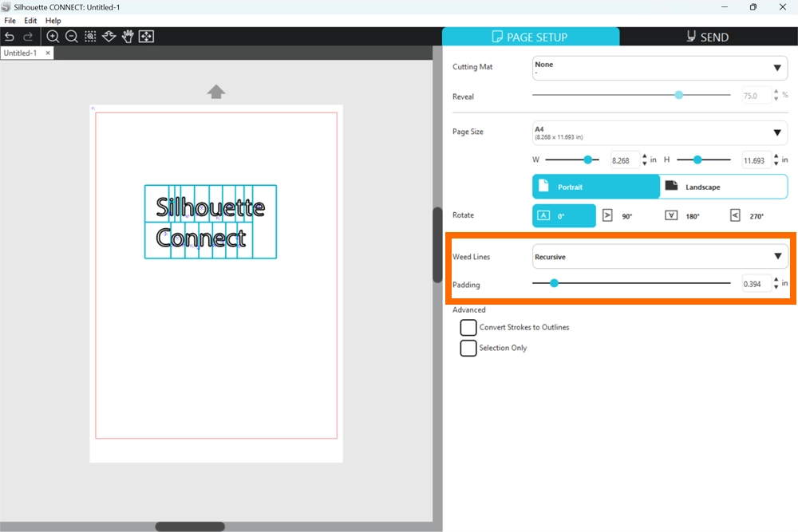Image resolution: width=798 pixels, height=532 pixels.
Task: Switch to the SEND tab
Action: (708, 37)
